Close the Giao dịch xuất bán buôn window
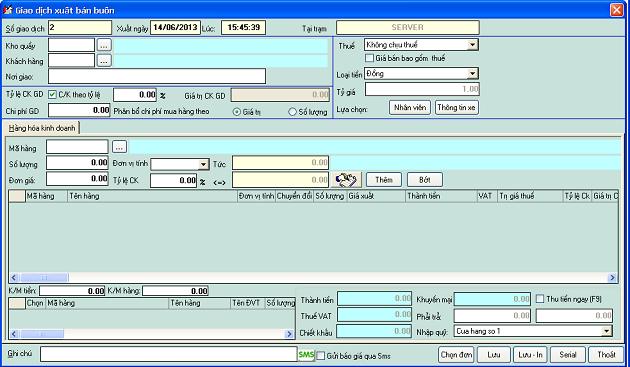The image size is (630, 367). [x=616, y=10]
